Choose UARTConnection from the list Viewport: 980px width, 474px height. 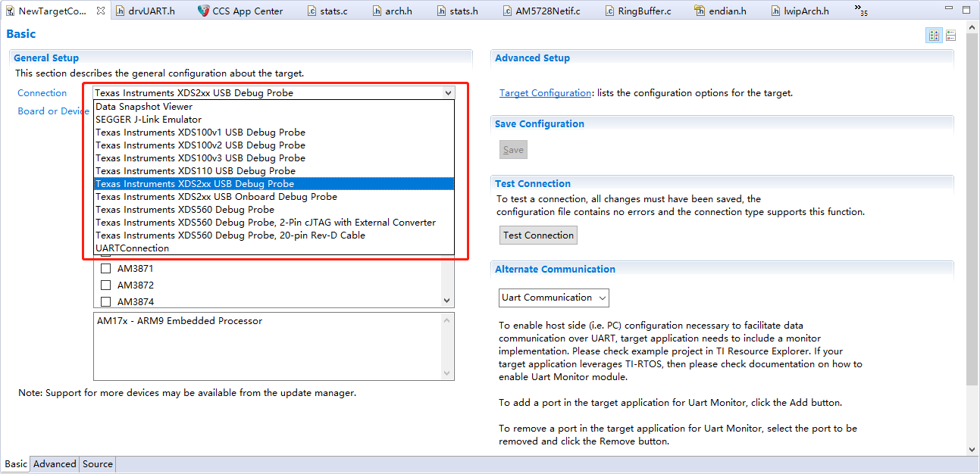(274, 248)
